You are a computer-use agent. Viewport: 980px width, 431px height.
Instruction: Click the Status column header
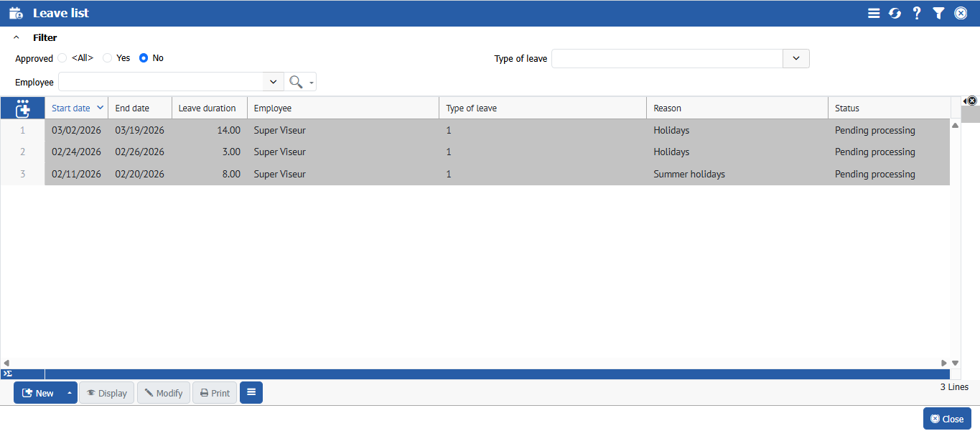(x=847, y=108)
